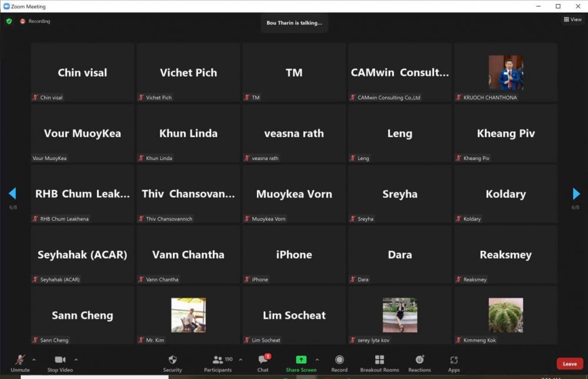Screen dimensions: 588x379
Task: Expand Share Screen options arrow
Action: click(x=317, y=360)
